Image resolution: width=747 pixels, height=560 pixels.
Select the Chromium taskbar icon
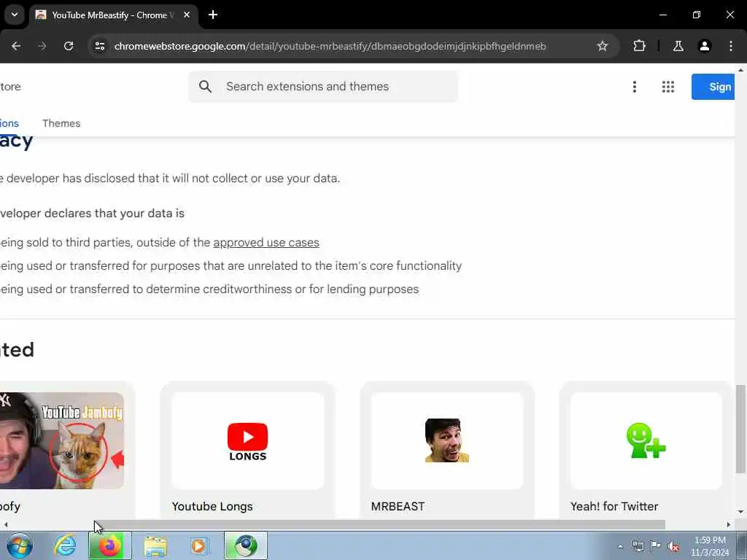click(x=246, y=545)
